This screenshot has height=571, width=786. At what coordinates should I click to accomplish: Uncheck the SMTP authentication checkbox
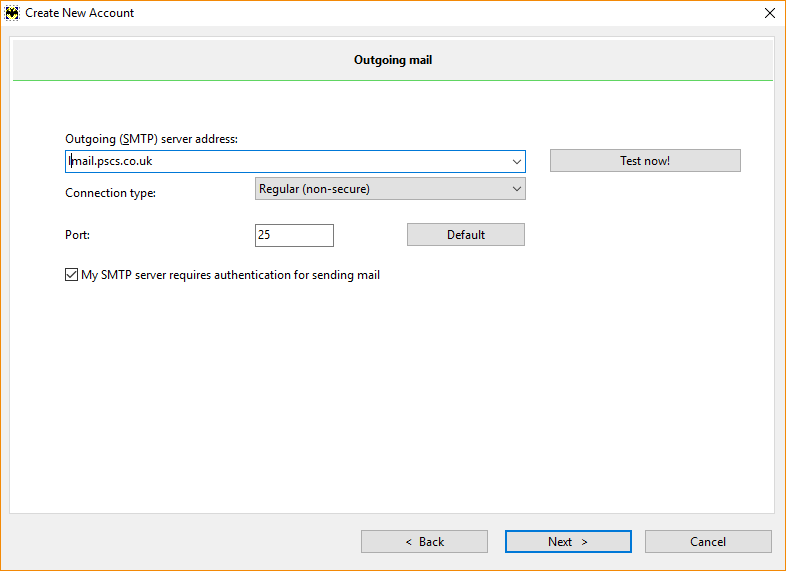(x=71, y=275)
